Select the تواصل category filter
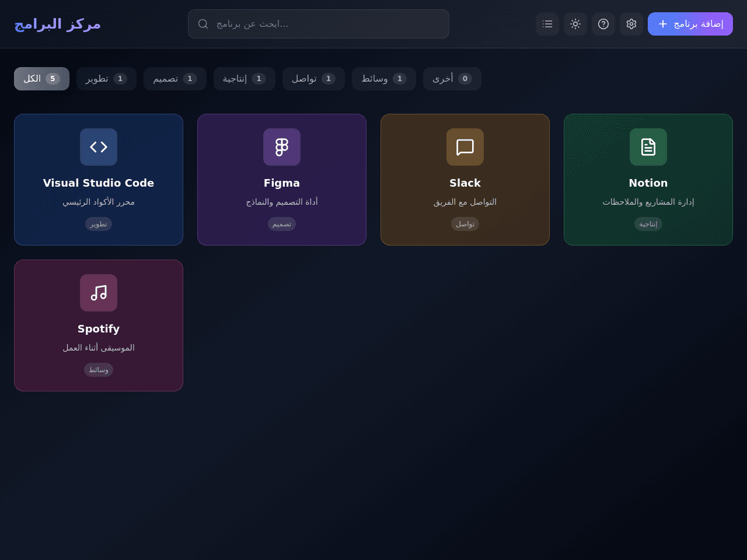The height and width of the screenshot is (560, 747). click(313, 79)
